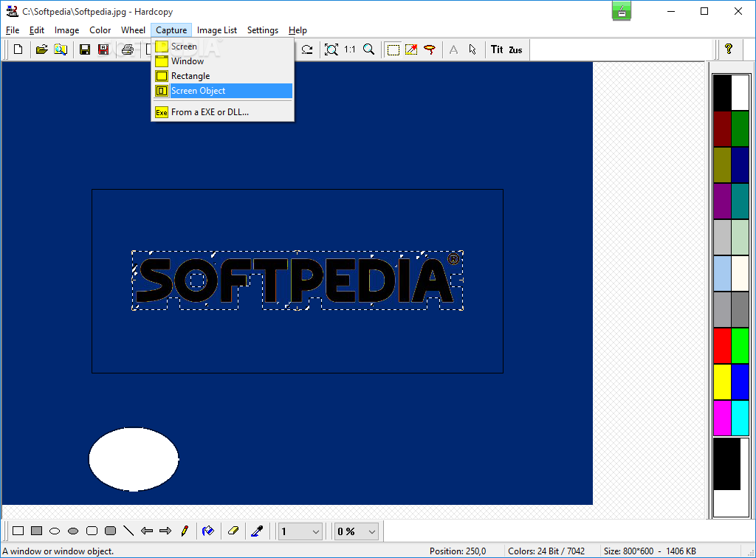Close the open Capture menu
This screenshot has height=558, width=756.
[x=171, y=30]
